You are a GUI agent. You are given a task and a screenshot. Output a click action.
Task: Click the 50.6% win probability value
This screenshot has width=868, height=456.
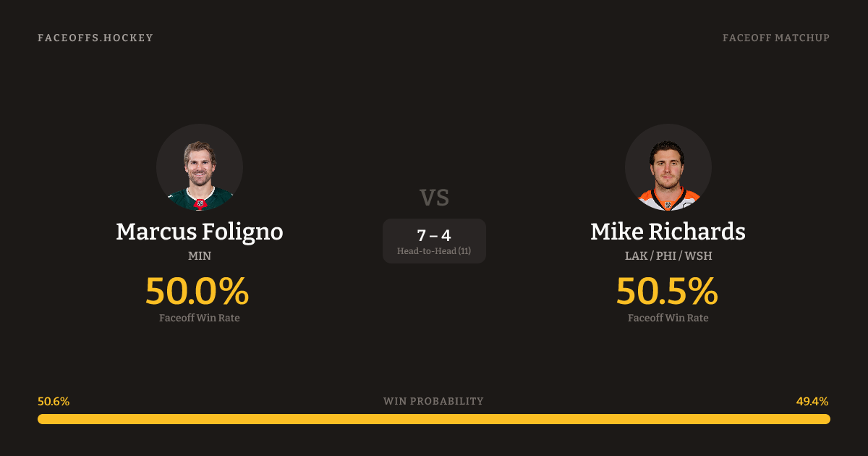[x=54, y=402]
